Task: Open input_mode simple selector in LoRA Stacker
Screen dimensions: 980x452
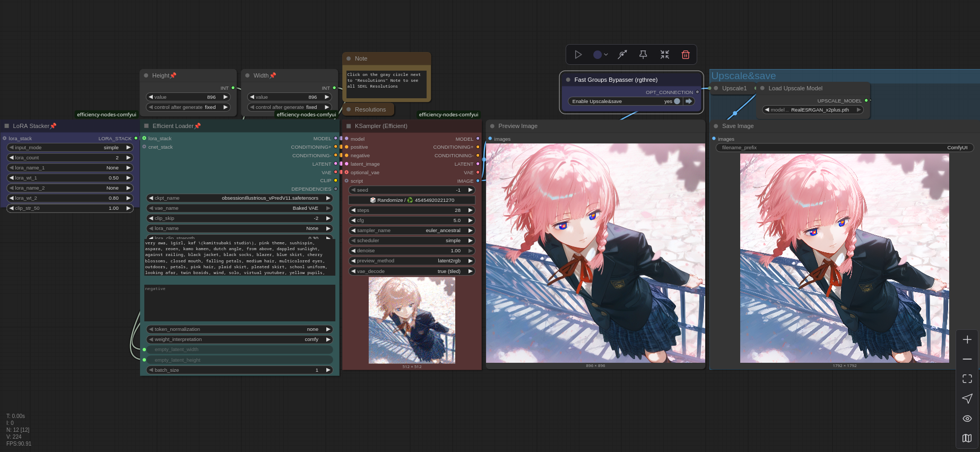Action: pyautogui.click(x=70, y=148)
